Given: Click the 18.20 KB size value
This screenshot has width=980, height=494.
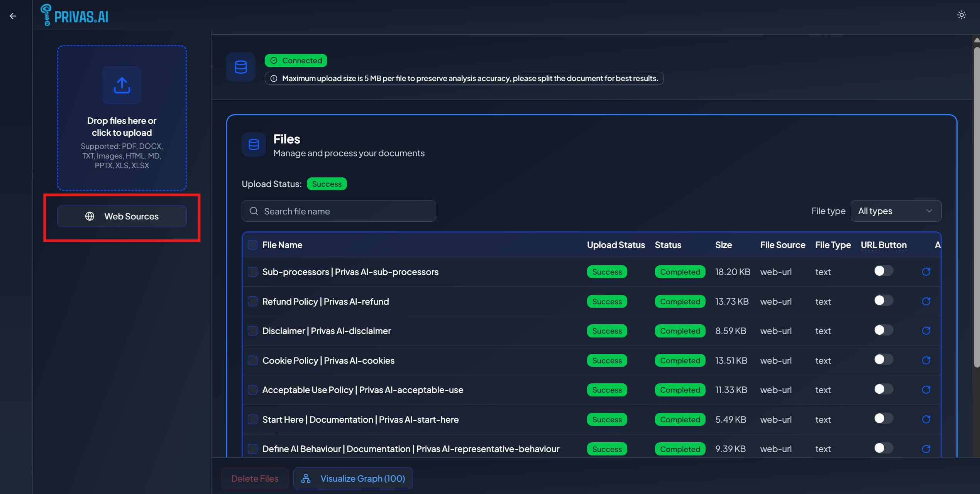Looking at the screenshot, I should tap(733, 272).
